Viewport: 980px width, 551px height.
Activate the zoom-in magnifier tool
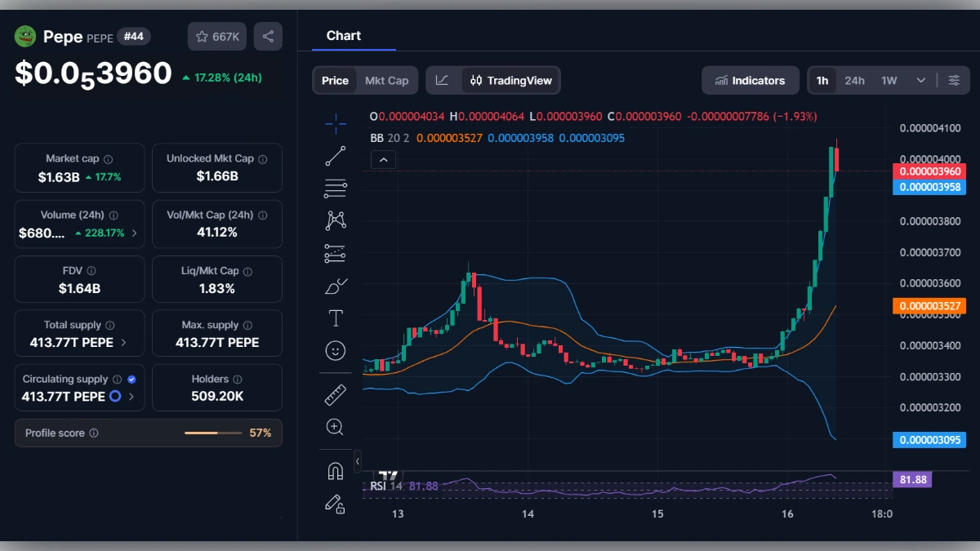pyautogui.click(x=335, y=426)
